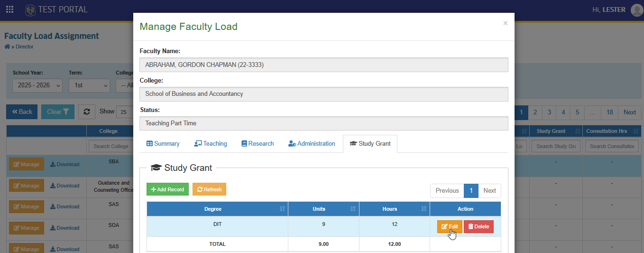Sort the Units column
The width and height of the screenshot is (644, 253).
pos(353,209)
